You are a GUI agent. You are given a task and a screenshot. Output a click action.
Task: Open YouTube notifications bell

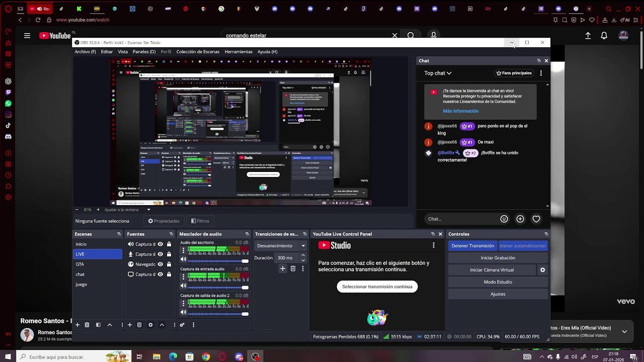pyautogui.click(x=604, y=36)
